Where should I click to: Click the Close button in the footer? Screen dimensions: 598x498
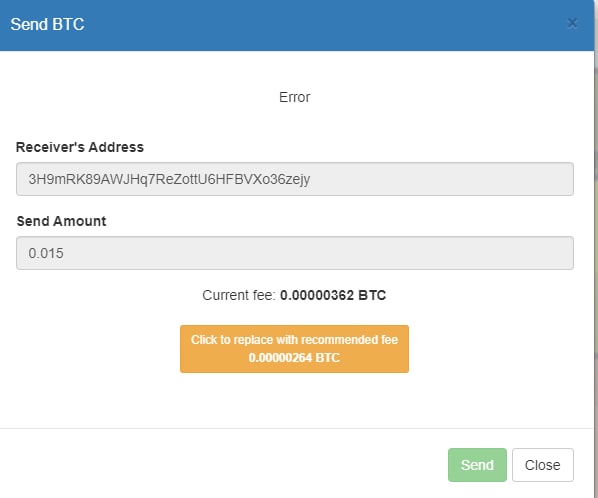tap(542, 465)
